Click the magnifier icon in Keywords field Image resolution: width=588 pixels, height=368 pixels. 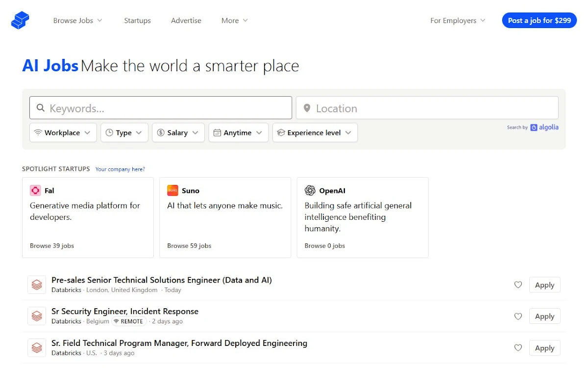pyautogui.click(x=41, y=108)
